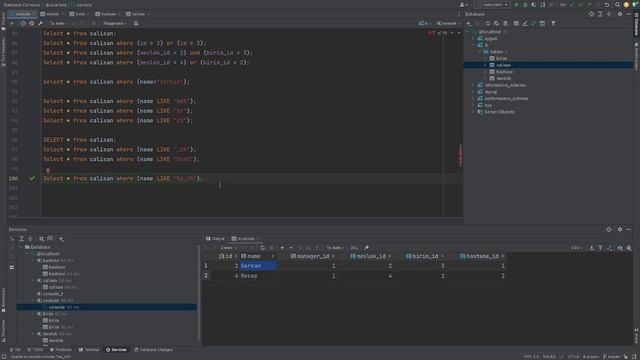Click the vertical Database tab on right strip
Viewport: 640px width, 360px height.
point(636,24)
